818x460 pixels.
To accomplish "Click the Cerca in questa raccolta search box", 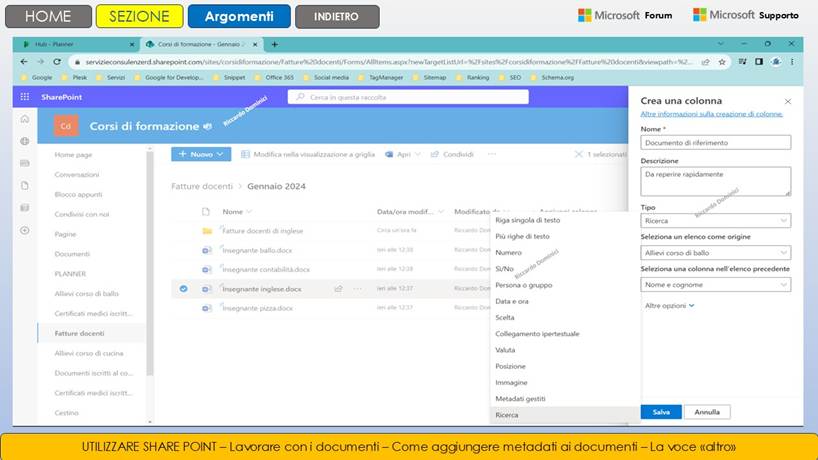I will (408, 97).
